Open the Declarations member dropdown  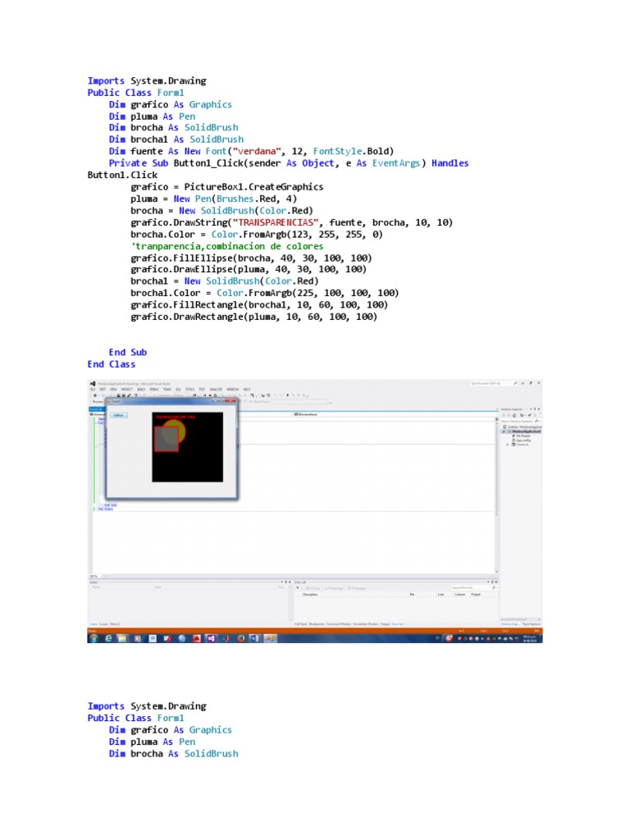(x=395, y=414)
